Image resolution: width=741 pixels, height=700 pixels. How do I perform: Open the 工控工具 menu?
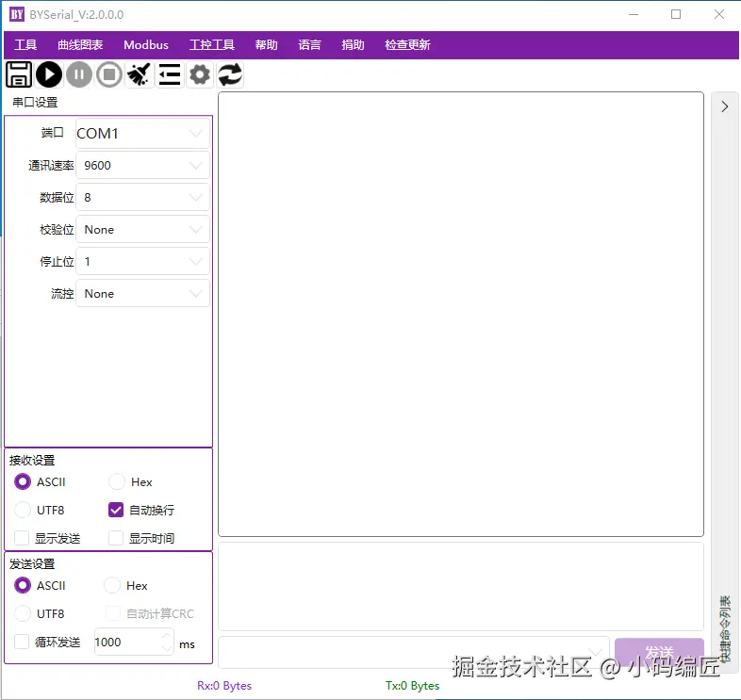[x=212, y=45]
